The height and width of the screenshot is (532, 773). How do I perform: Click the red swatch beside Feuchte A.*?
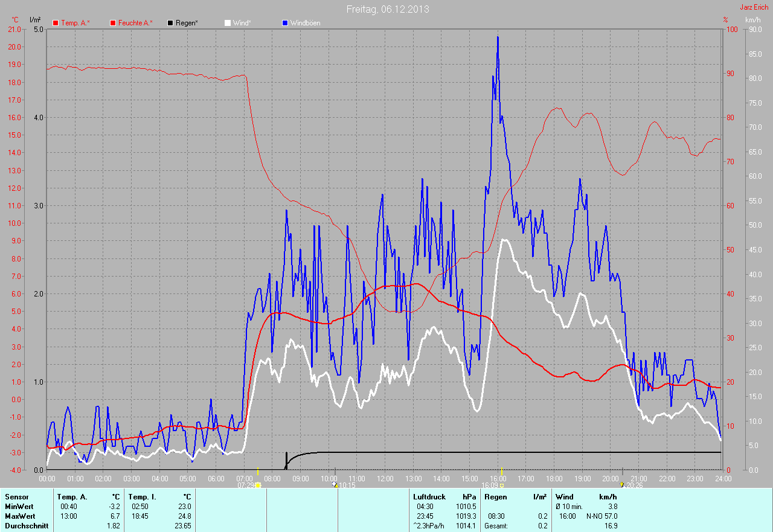pos(113,23)
